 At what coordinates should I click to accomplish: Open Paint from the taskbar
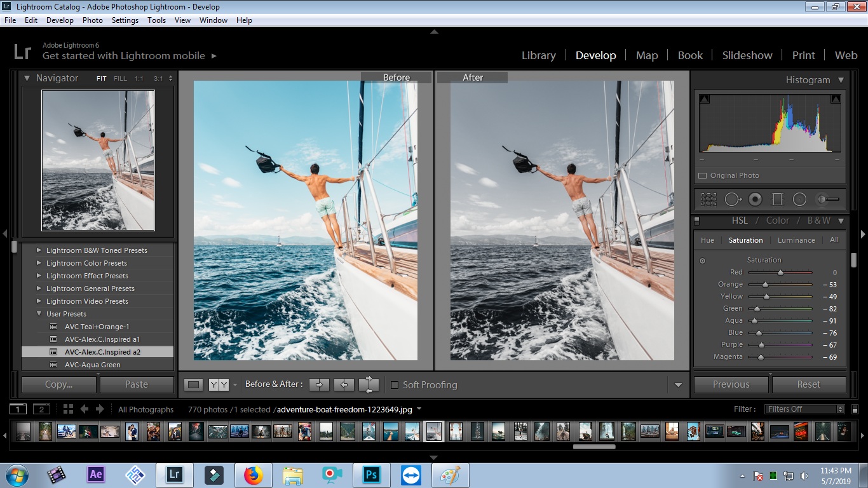(x=451, y=475)
